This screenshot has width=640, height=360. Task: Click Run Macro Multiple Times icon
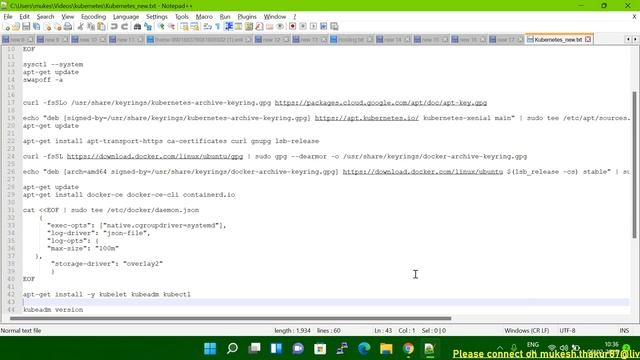324,27
